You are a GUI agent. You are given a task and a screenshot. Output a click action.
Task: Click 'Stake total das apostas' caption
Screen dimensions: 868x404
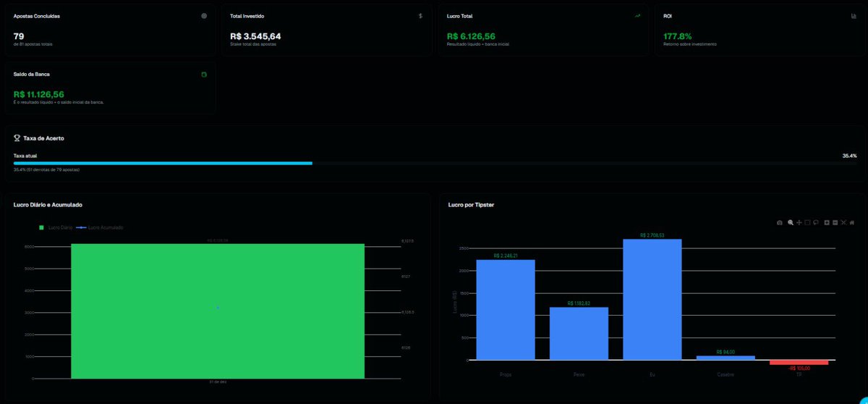253,44
